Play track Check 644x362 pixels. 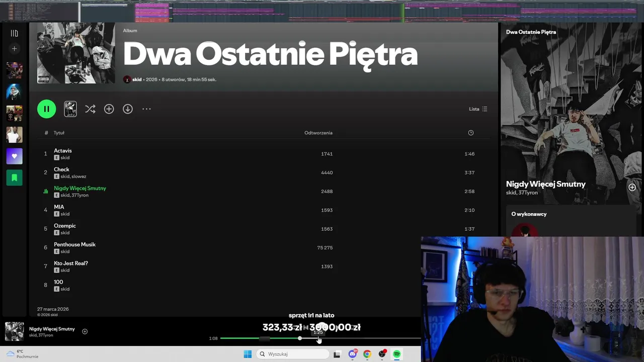(61, 169)
